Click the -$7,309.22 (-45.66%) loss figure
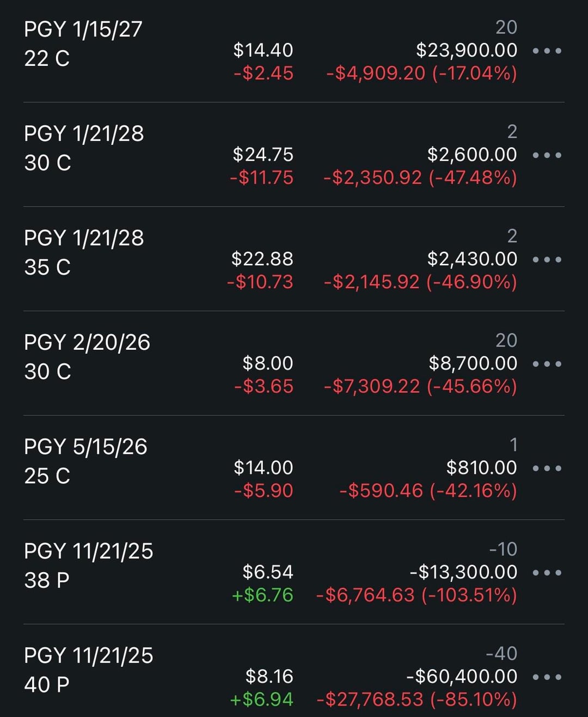The image size is (588, 717). (420, 386)
